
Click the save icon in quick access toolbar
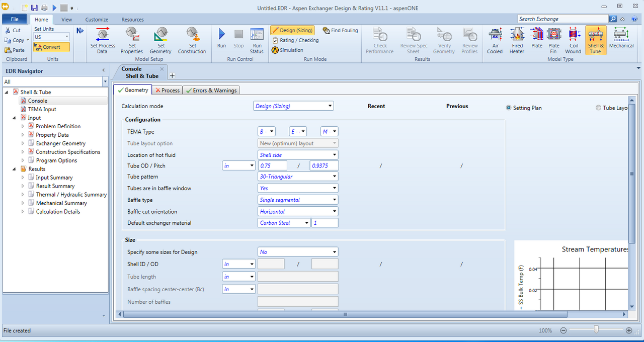34,8
